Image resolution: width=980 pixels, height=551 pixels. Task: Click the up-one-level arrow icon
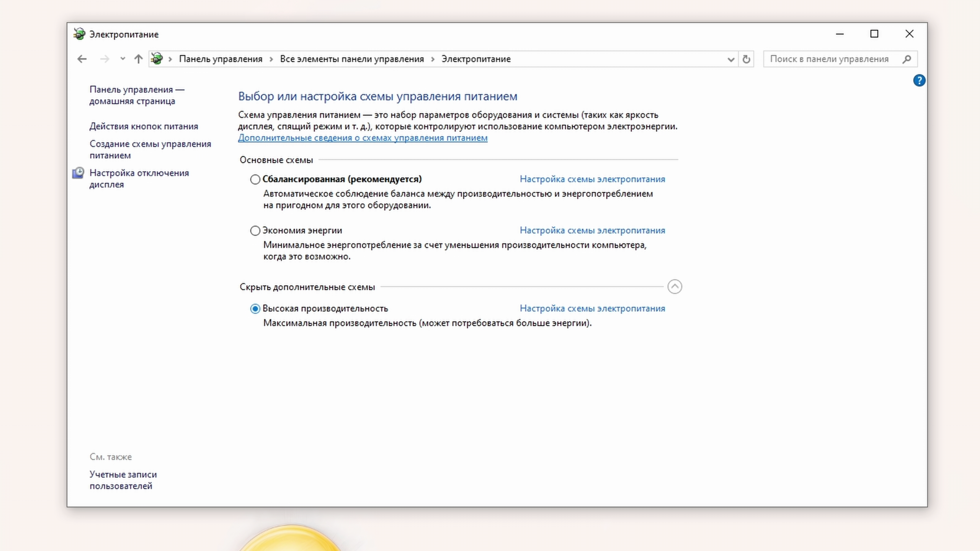(x=138, y=59)
